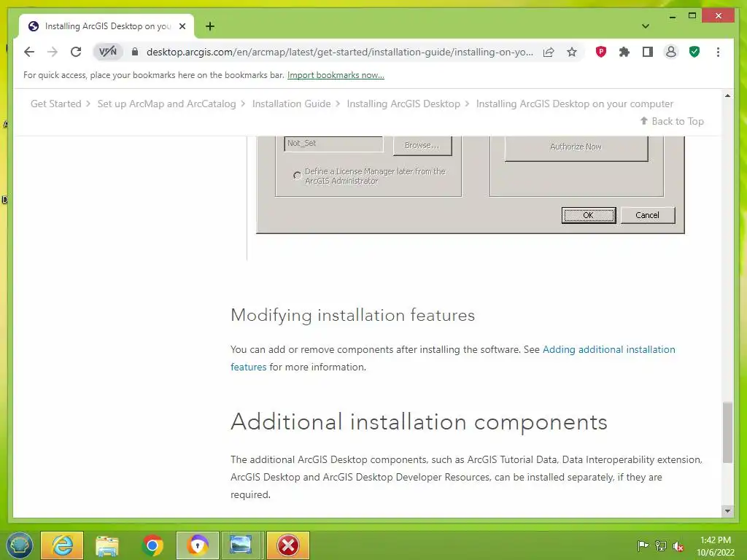Click Cancel in the dialog image
The width and height of the screenshot is (747, 560).
648,215
